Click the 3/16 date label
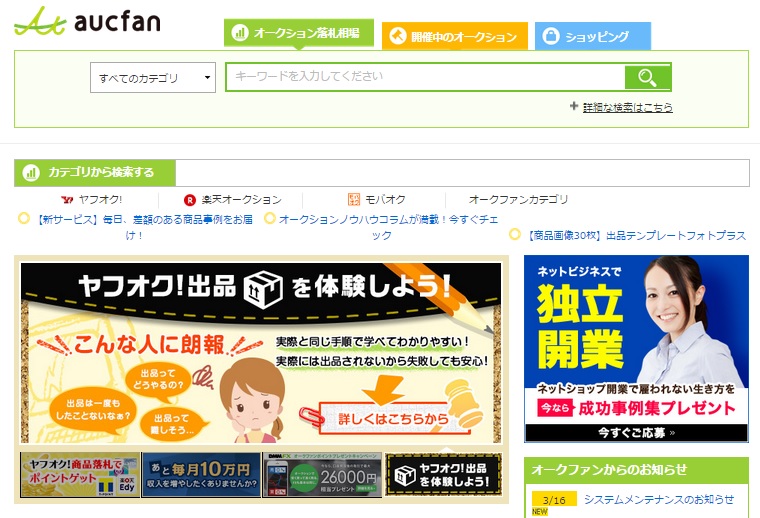Image resolution: width=760 pixels, height=518 pixels. click(554, 500)
